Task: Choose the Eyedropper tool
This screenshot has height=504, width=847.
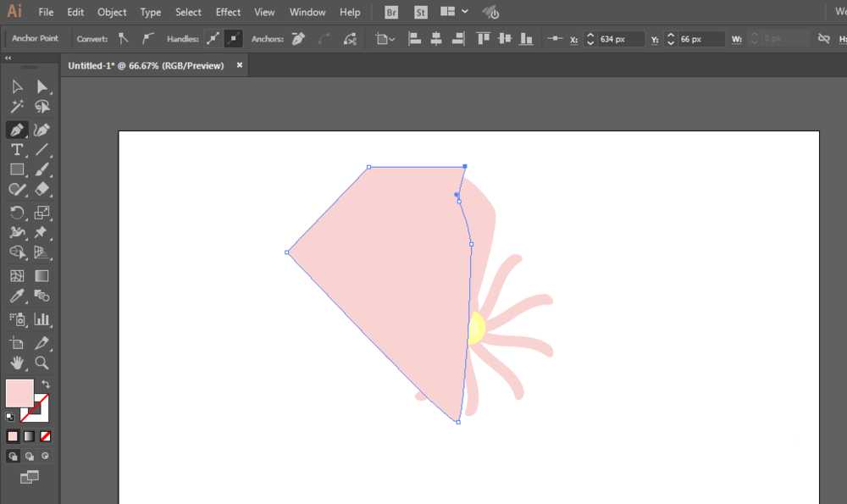Action: (16, 296)
